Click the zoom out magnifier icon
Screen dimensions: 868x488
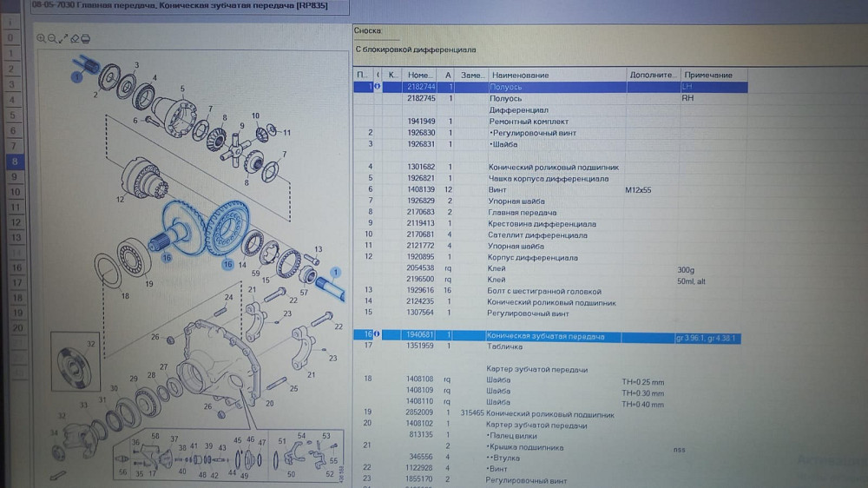pyautogui.click(x=52, y=38)
